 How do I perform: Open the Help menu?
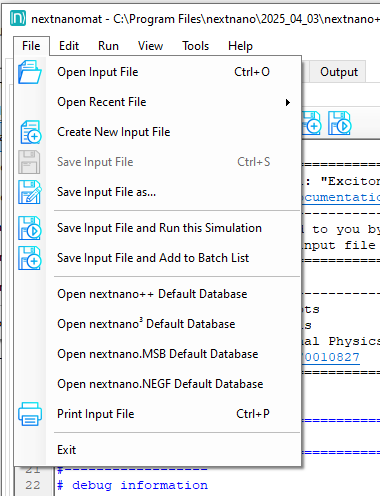pyautogui.click(x=240, y=46)
